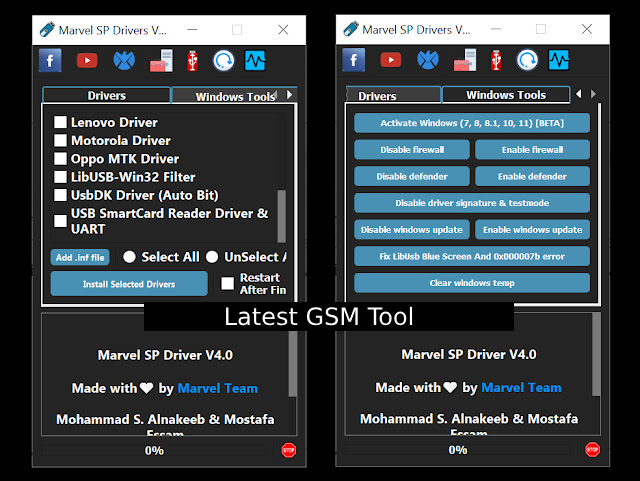Image resolution: width=640 pixels, height=481 pixels.
Task: Click Enable defender button
Action: 532,176
